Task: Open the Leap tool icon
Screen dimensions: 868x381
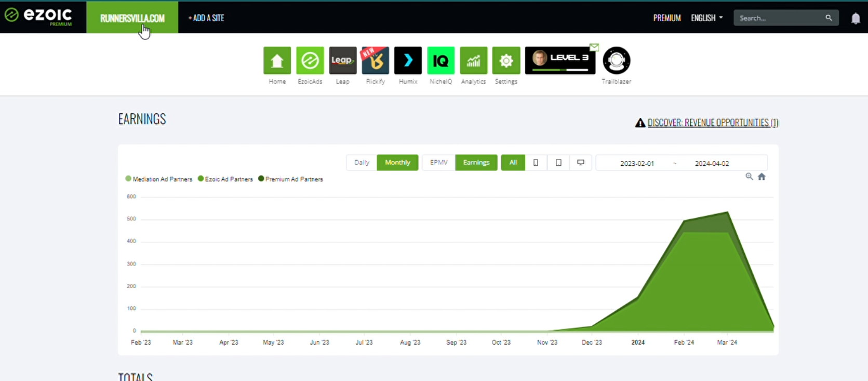Action: pyautogui.click(x=343, y=60)
